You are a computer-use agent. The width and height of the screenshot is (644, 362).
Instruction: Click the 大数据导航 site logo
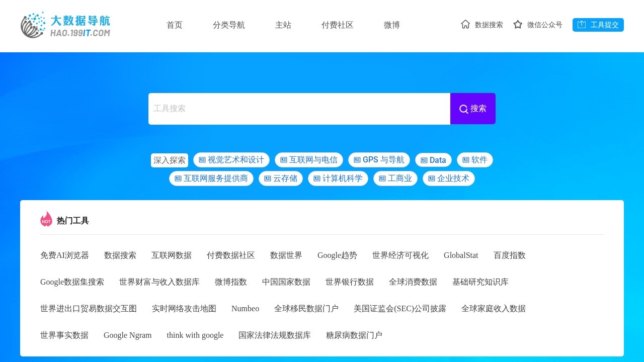pyautogui.click(x=65, y=25)
